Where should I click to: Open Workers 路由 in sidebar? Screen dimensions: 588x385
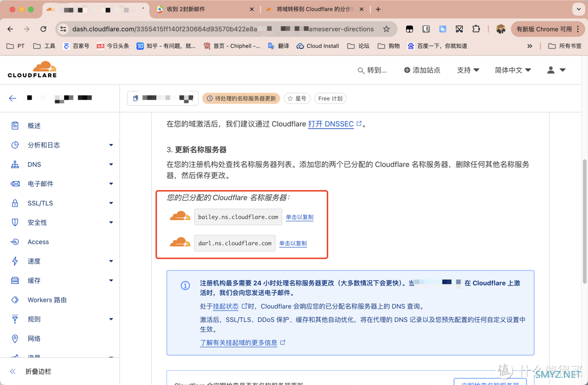47,300
